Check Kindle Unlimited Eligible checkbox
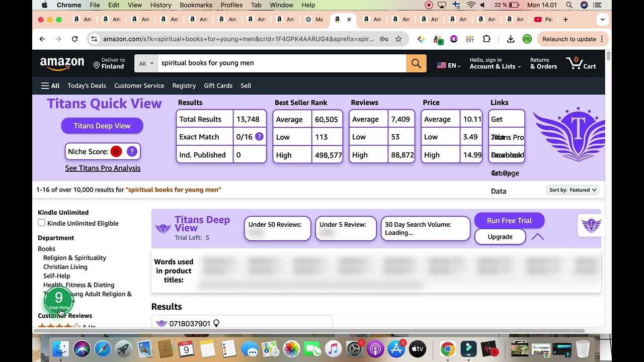Screen dimensions: 644x362 (41, 223)
